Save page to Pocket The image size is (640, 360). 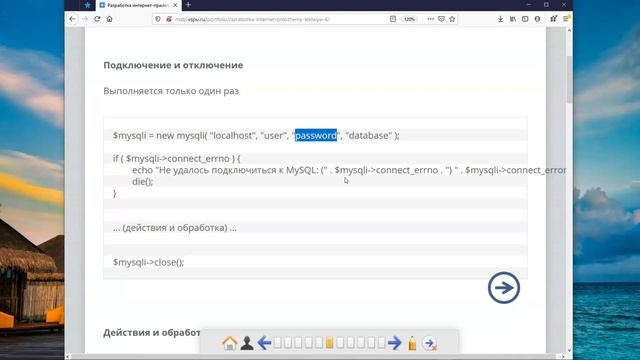click(x=441, y=19)
